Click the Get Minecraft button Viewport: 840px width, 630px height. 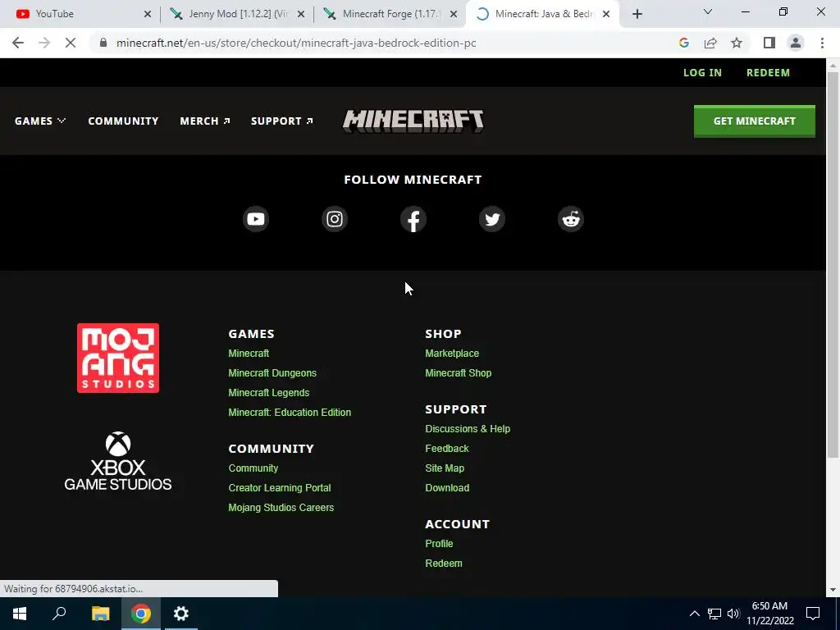click(755, 121)
